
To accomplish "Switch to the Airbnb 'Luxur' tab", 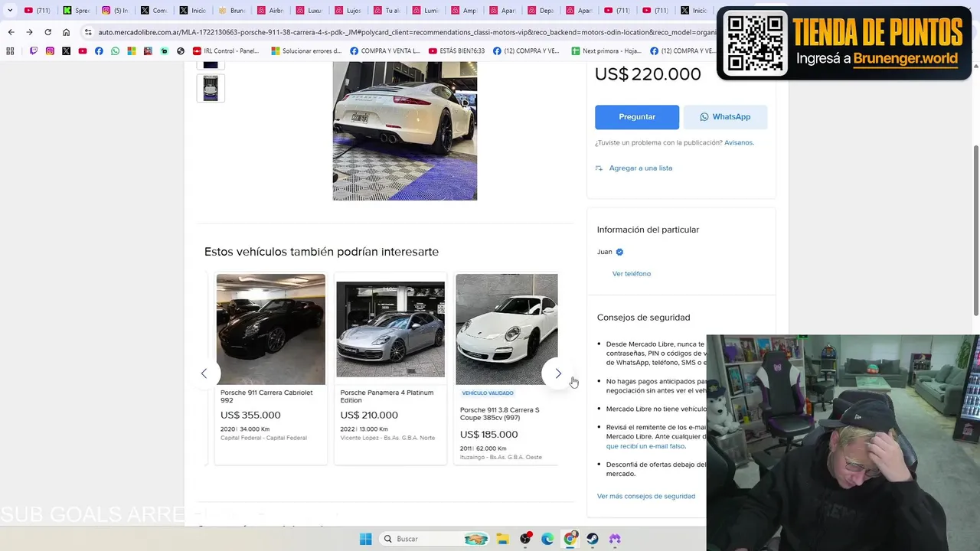I will [309, 11].
